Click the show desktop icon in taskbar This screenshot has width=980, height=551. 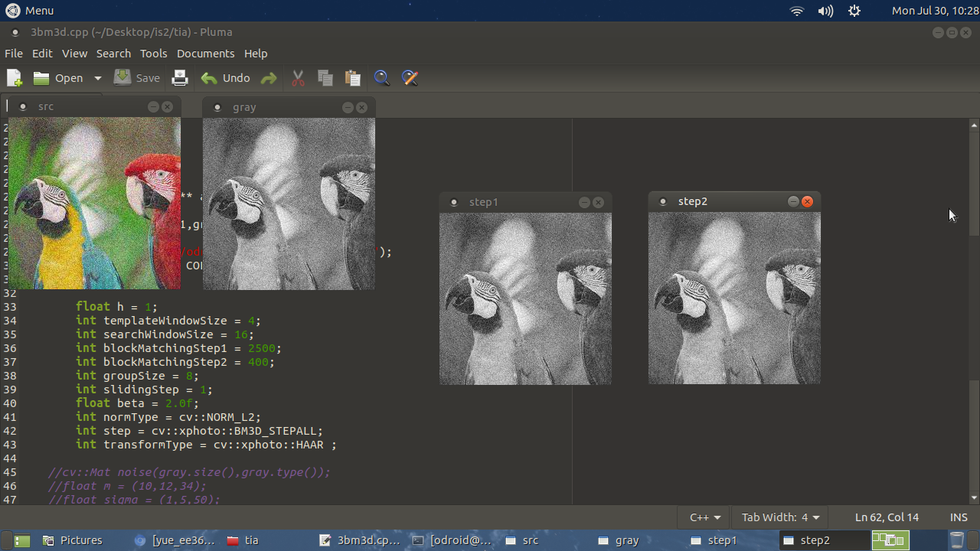pyautogui.click(x=22, y=540)
